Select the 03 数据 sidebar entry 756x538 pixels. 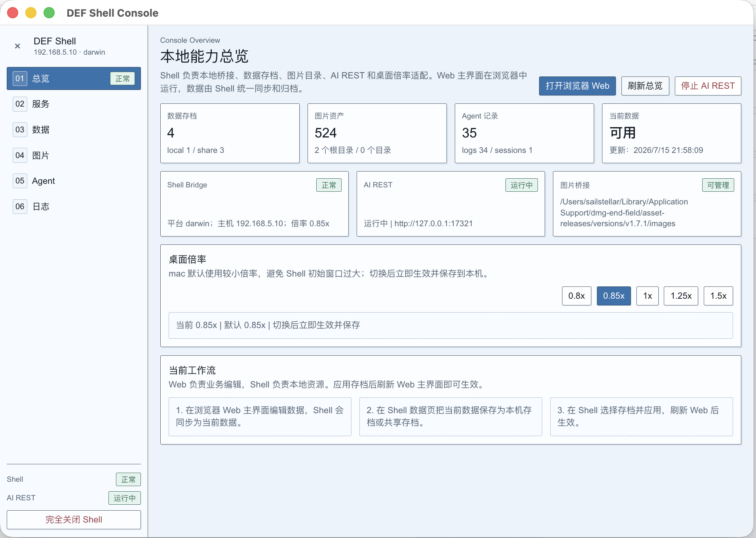pyautogui.click(x=74, y=130)
